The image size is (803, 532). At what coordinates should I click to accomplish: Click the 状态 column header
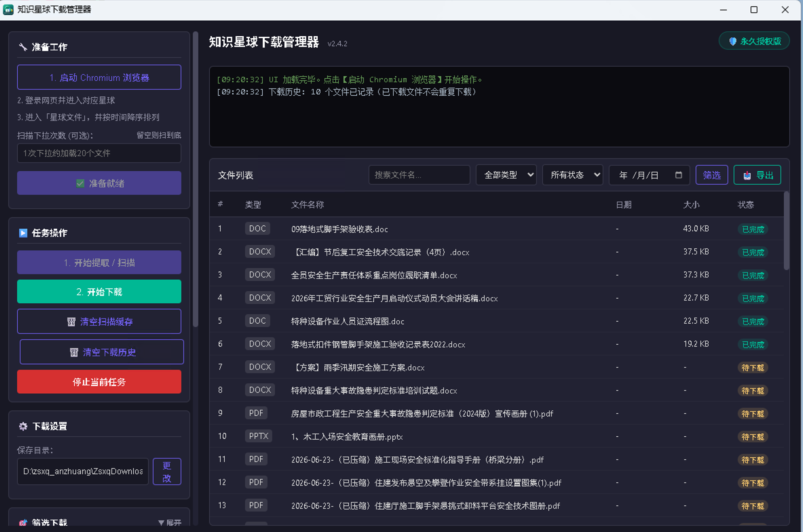pos(745,205)
